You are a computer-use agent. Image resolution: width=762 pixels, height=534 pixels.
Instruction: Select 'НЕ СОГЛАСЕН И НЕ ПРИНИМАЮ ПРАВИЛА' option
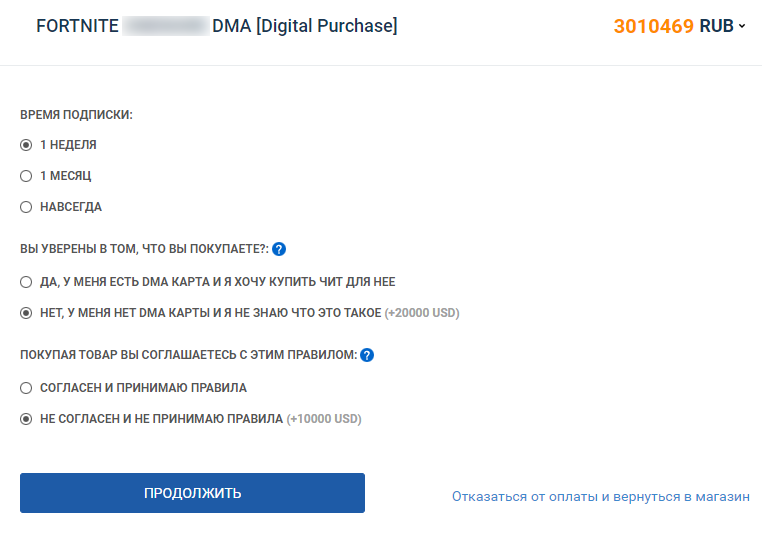27,419
